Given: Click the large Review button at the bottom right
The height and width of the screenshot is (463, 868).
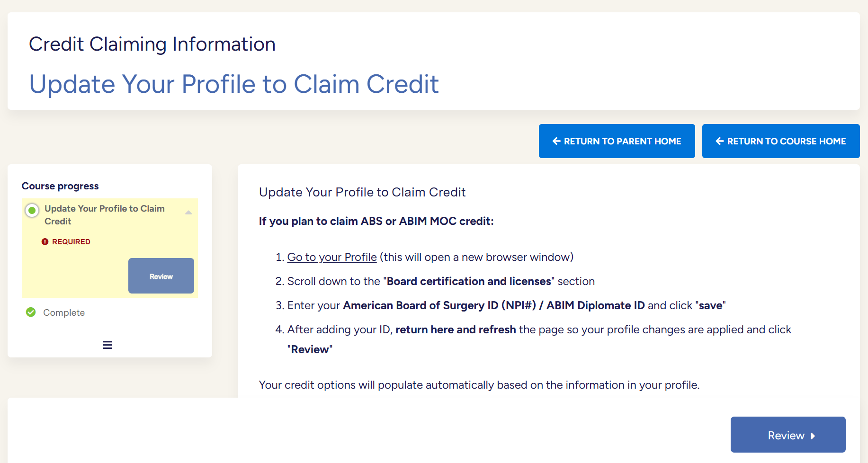Looking at the screenshot, I should coord(787,435).
